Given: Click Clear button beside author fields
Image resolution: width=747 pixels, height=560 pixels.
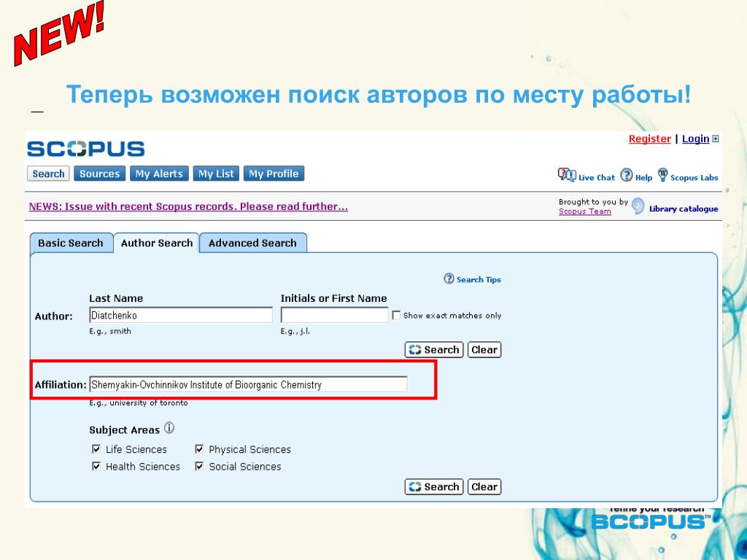Looking at the screenshot, I should coord(484,350).
